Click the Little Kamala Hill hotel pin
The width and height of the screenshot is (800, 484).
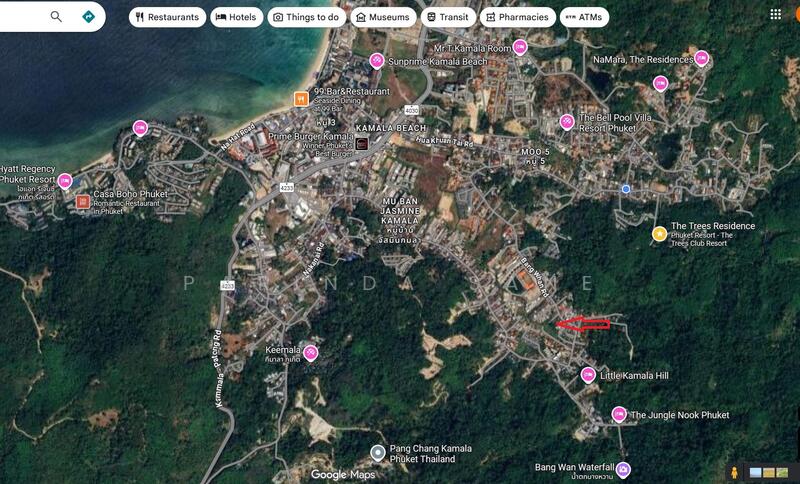588,375
